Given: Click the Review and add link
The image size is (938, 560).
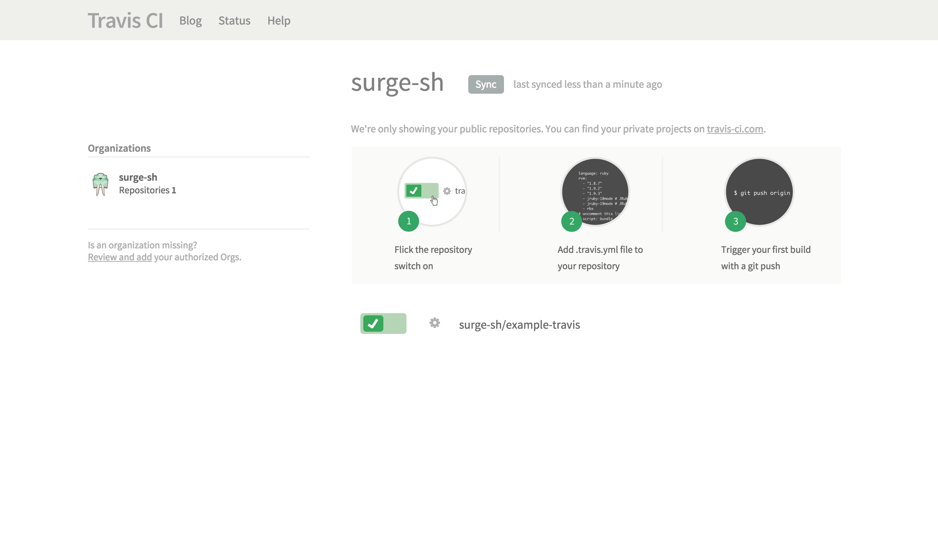Looking at the screenshot, I should click(120, 257).
